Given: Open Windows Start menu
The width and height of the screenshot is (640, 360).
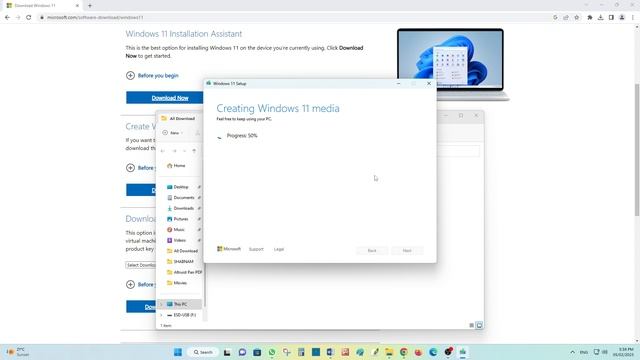Looking at the screenshot, I should coord(178,352).
